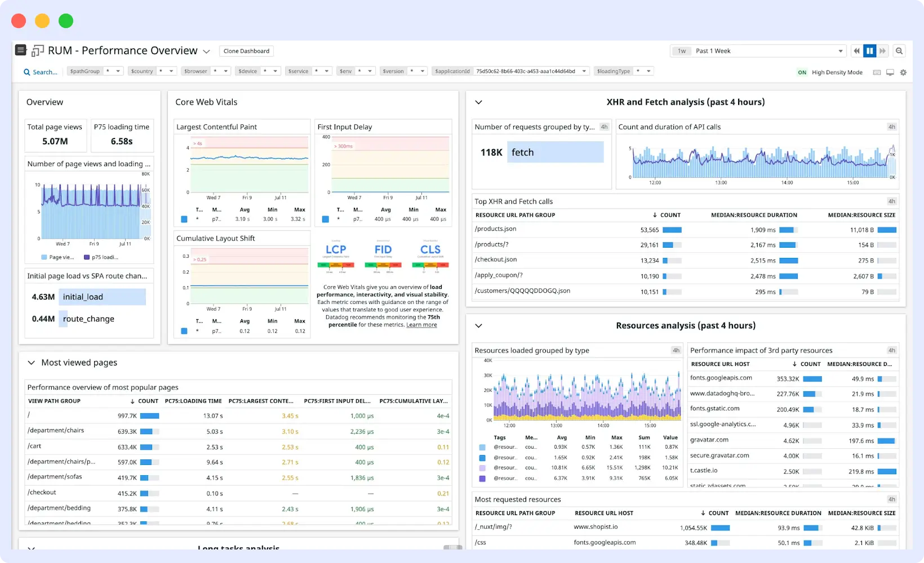The height and width of the screenshot is (563, 924).
Task: Enter TV mode using the monitor icon
Action: 890,72
